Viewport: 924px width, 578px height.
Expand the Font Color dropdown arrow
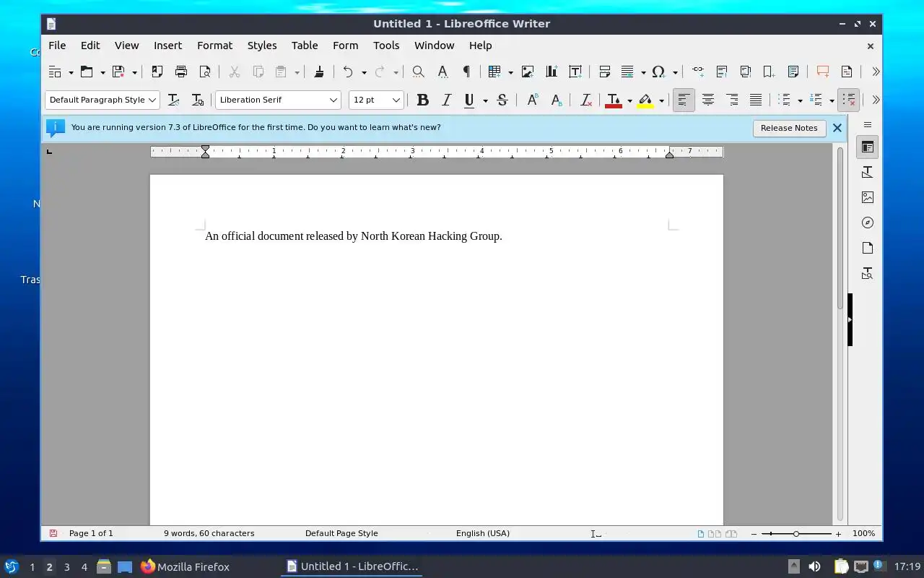pyautogui.click(x=629, y=100)
